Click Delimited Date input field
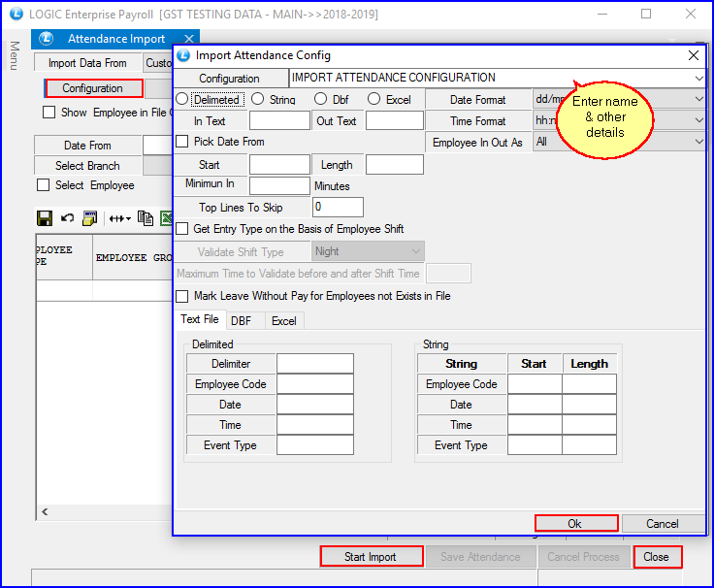Image resolution: width=714 pixels, height=588 pixels. (315, 404)
